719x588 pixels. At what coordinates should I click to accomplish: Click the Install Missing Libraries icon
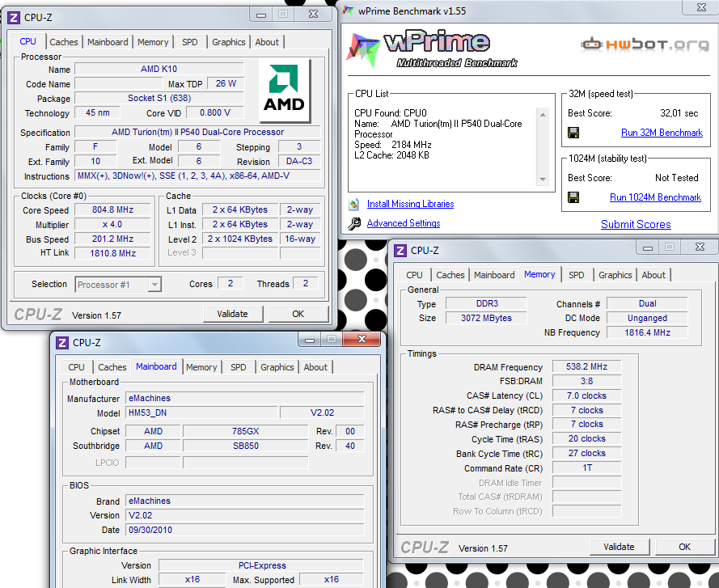353,204
